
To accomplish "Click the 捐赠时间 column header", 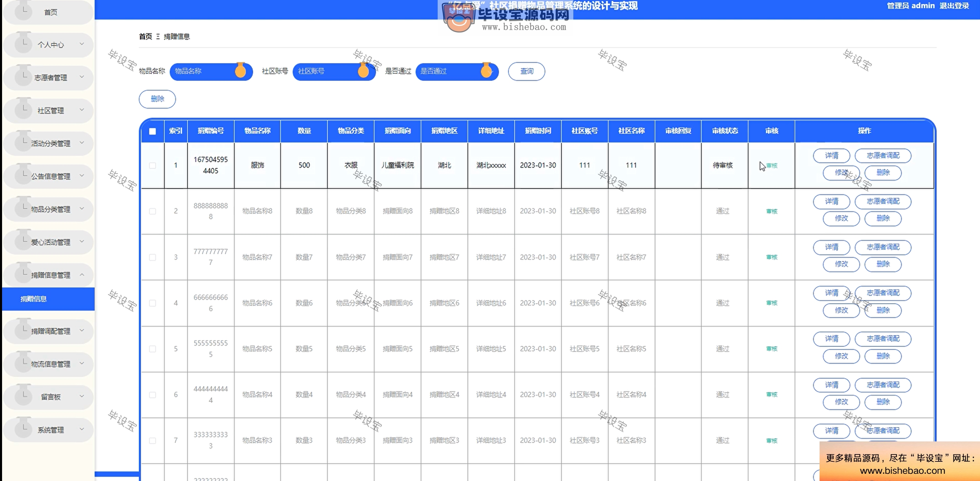I will pos(538,131).
